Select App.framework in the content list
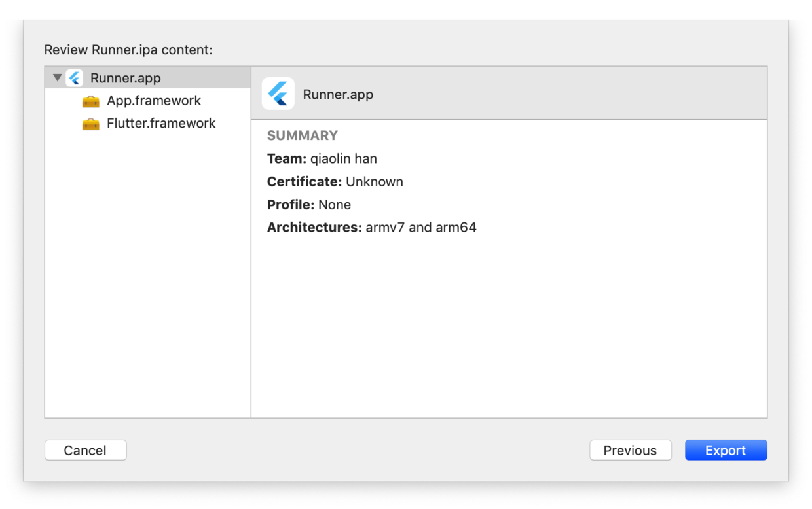Screen dimensions: 812x509 pyautogui.click(x=154, y=101)
